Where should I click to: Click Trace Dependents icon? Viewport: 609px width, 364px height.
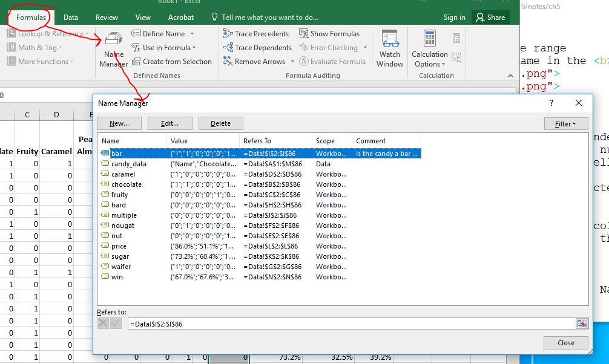pos(228,48)
